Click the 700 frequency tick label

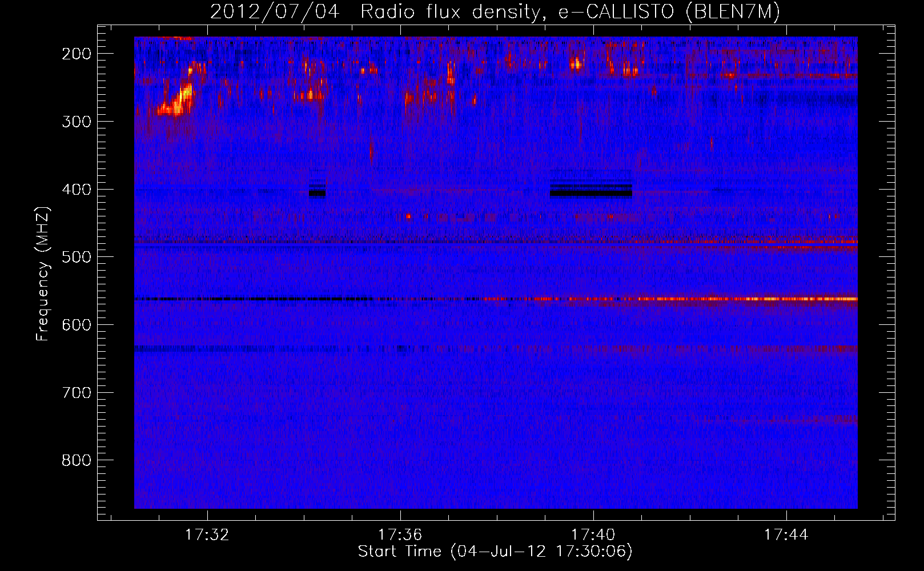pos(77,393)
